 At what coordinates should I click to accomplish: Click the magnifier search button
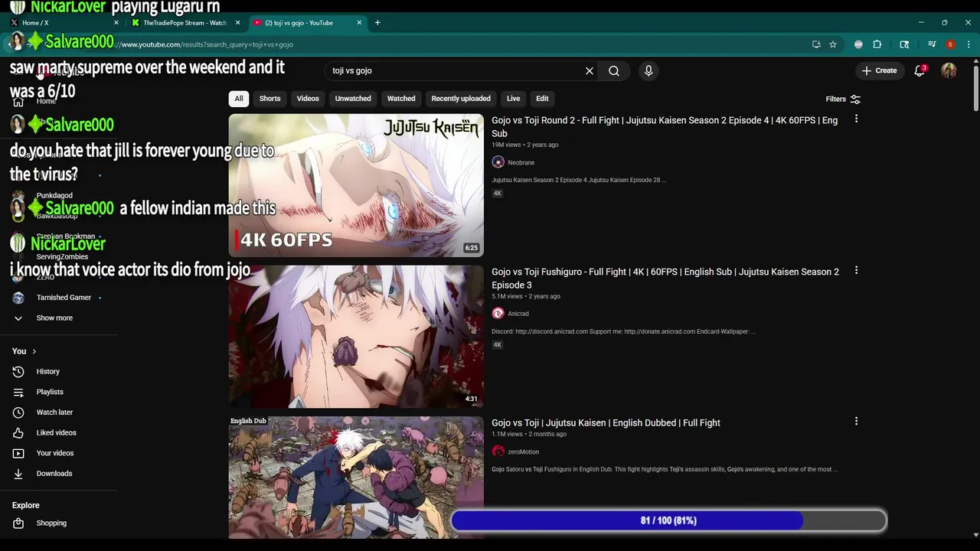pos(614,70)
